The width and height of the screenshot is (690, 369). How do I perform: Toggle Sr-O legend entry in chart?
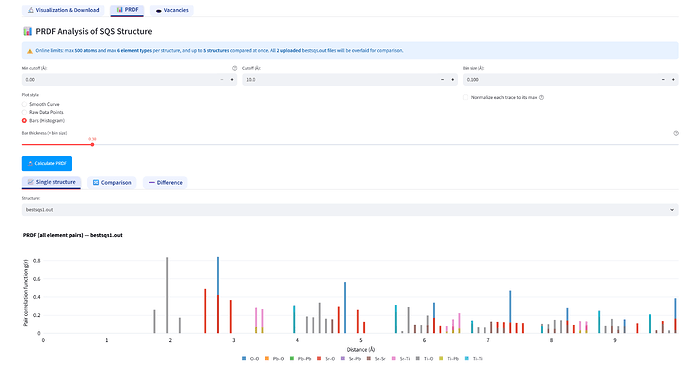327,359
